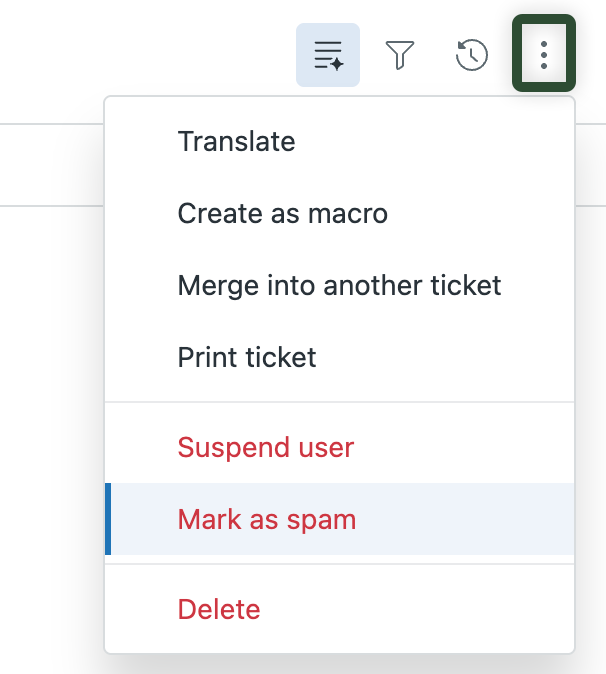Select Suspend user option
The width and height of the screenshot is (606, 674).
point(340,447)
